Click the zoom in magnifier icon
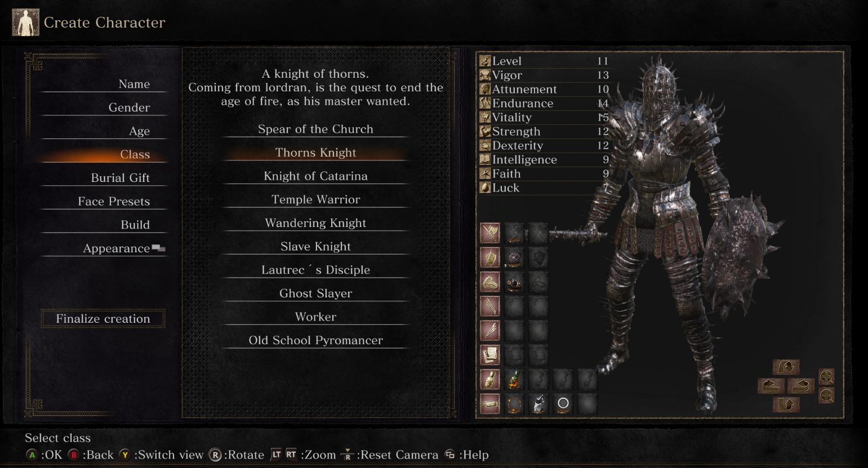 pos(826,376)
